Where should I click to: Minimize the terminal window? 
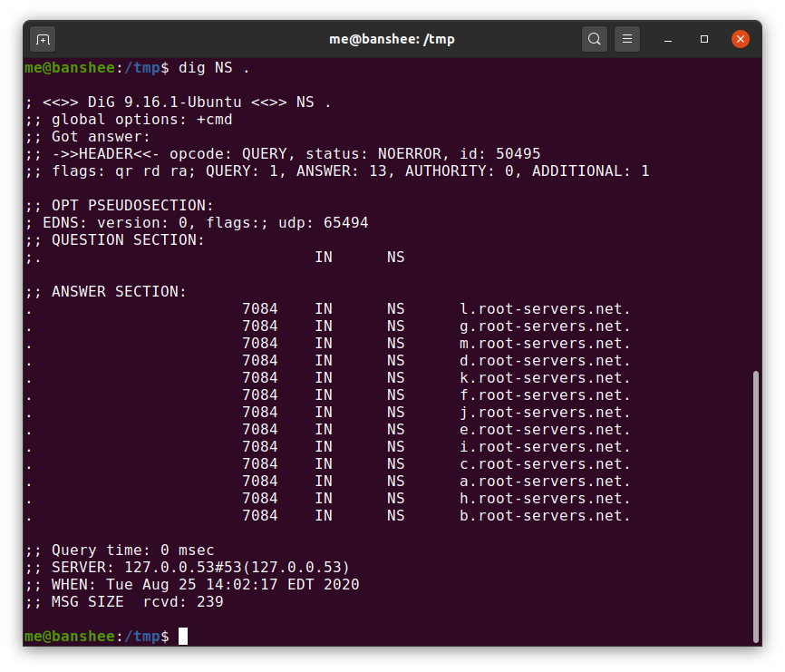click(x=668, y=39)
